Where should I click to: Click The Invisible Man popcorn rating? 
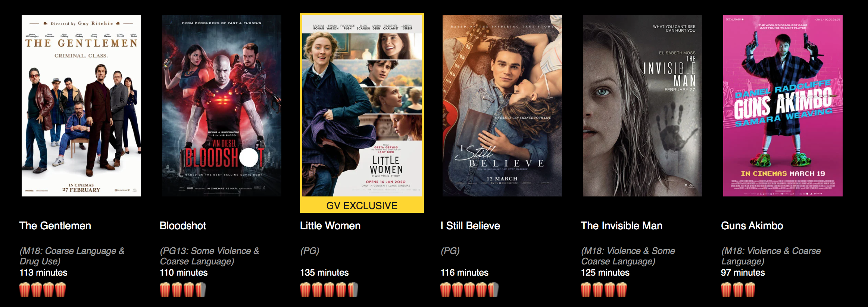click(604, 290)
